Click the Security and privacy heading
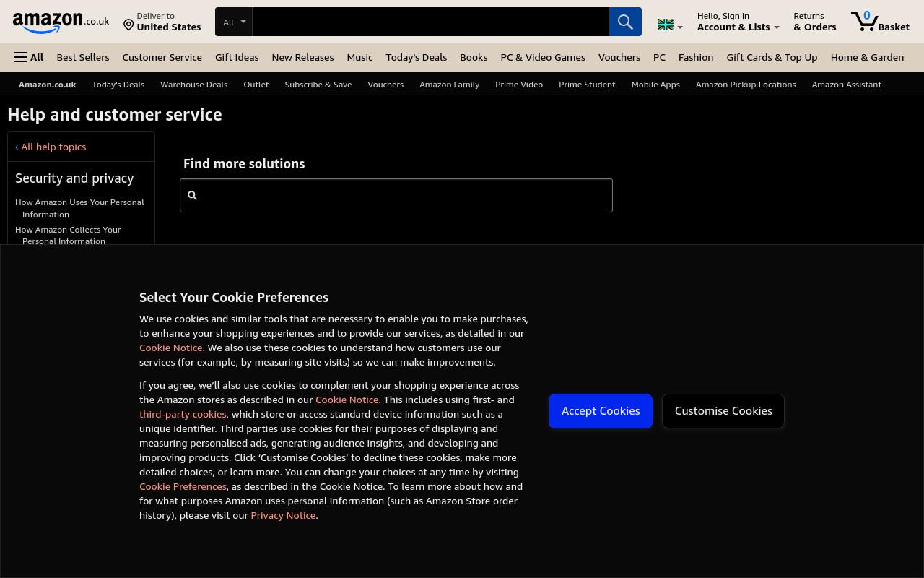924x578 pixels. [x=74, y=178]
